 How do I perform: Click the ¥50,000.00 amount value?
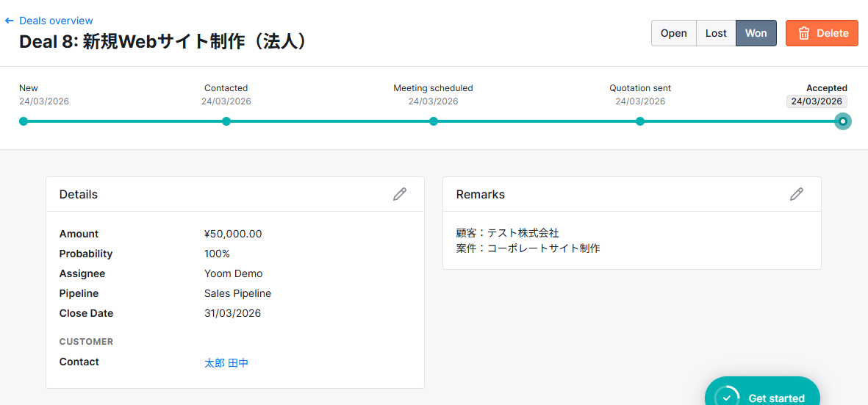pyautogui.click(x=233, y=234)
